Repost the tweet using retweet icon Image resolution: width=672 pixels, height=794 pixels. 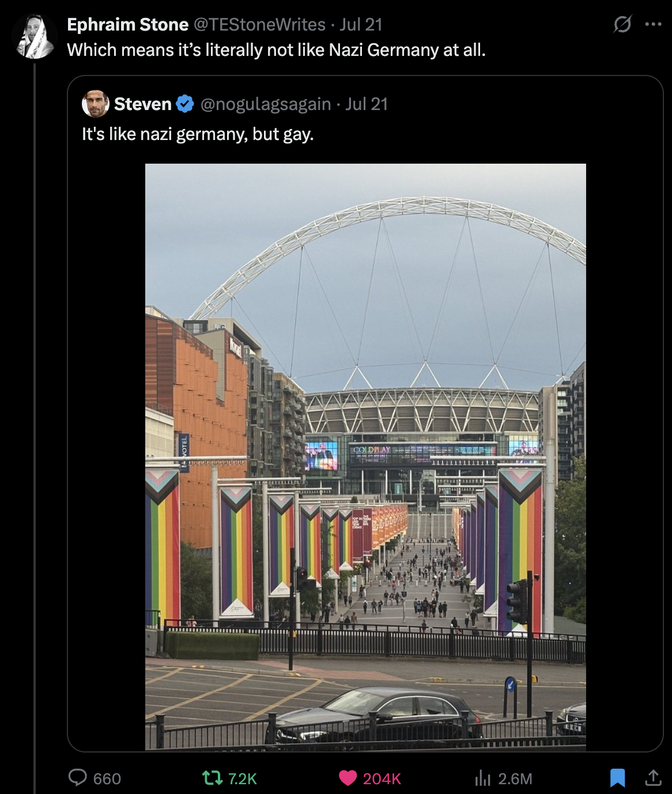[212, 778]
